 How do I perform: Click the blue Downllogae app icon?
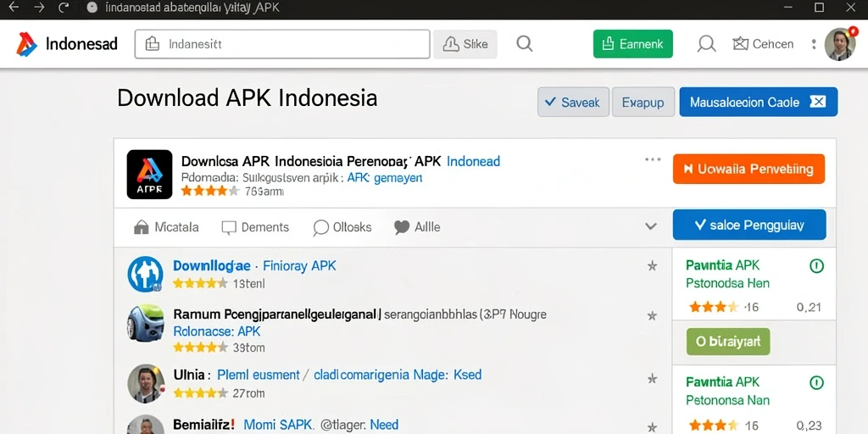point(145,274)
